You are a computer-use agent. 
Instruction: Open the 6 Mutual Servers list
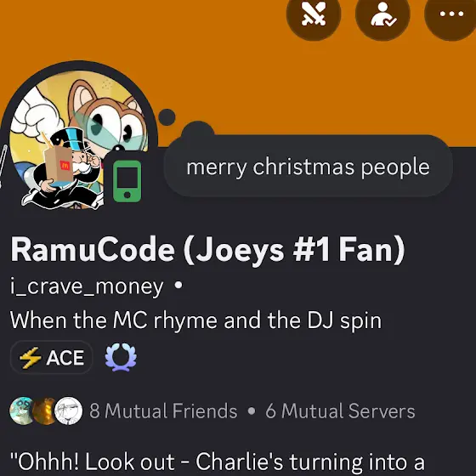tap(340, 411)
